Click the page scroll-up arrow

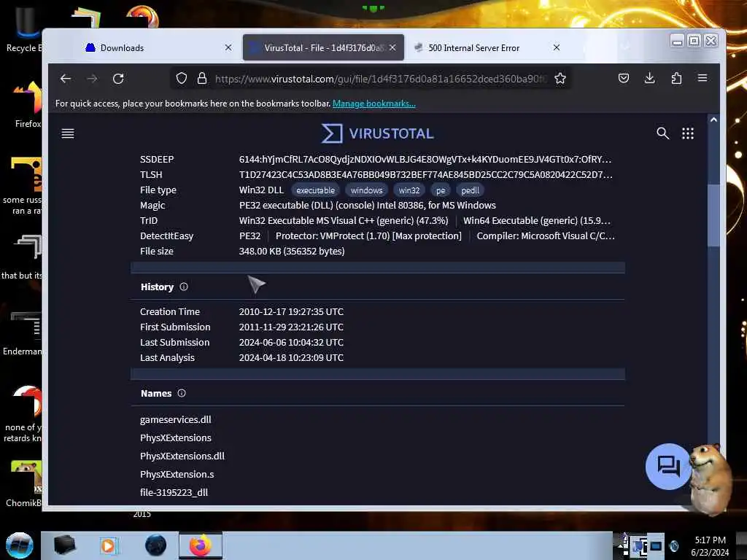[x=713, y=120]
